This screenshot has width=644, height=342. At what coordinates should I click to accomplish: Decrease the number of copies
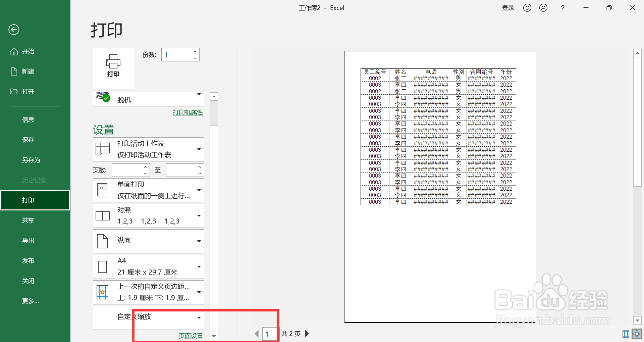pyautogui.click(x=195, y=58)
